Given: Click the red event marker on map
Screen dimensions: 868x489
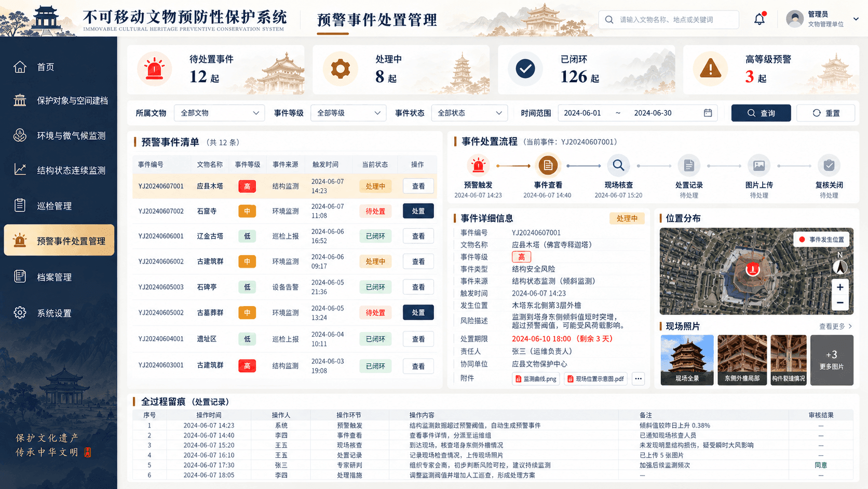Looking at the screenshot, I should pos(752,269).
